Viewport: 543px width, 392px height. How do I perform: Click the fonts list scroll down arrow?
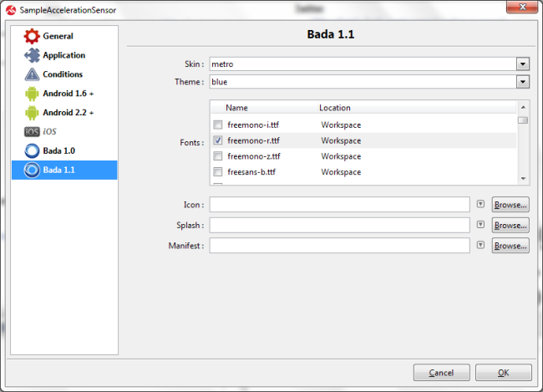click(523, 179)
